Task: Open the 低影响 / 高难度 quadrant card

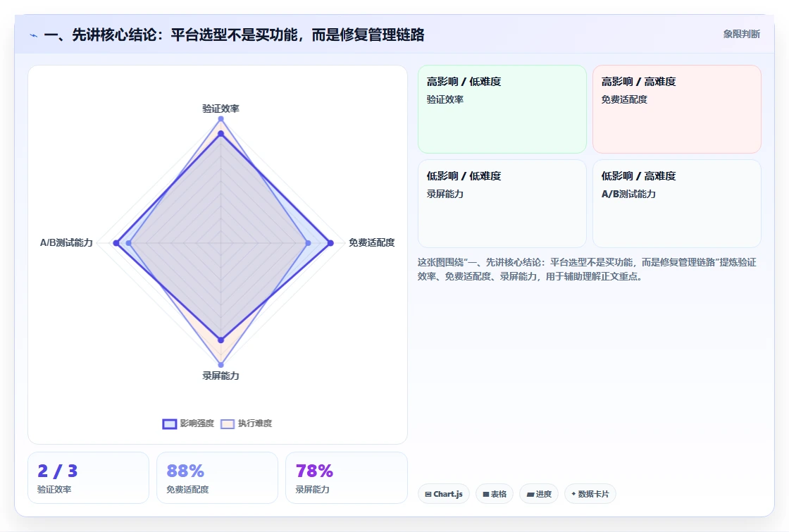Action: point(677,204)
